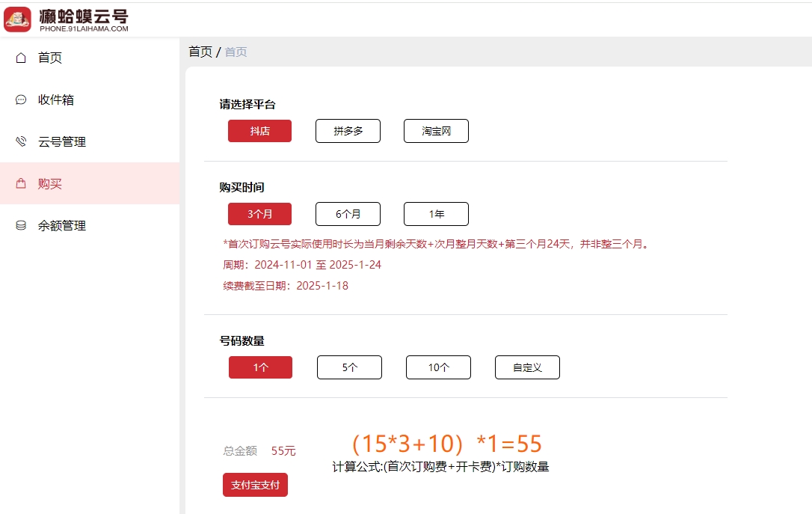The image size is (812, 514).
Task: Go to 云号管理 in the sidebar
Action: click(90, 141)
